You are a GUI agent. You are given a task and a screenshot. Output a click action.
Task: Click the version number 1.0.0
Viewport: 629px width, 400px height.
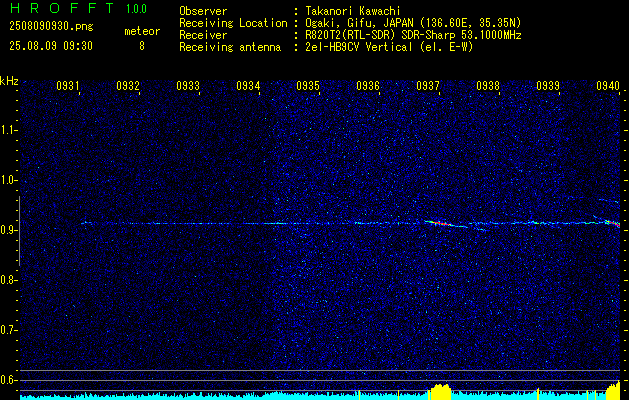(136, 8)
